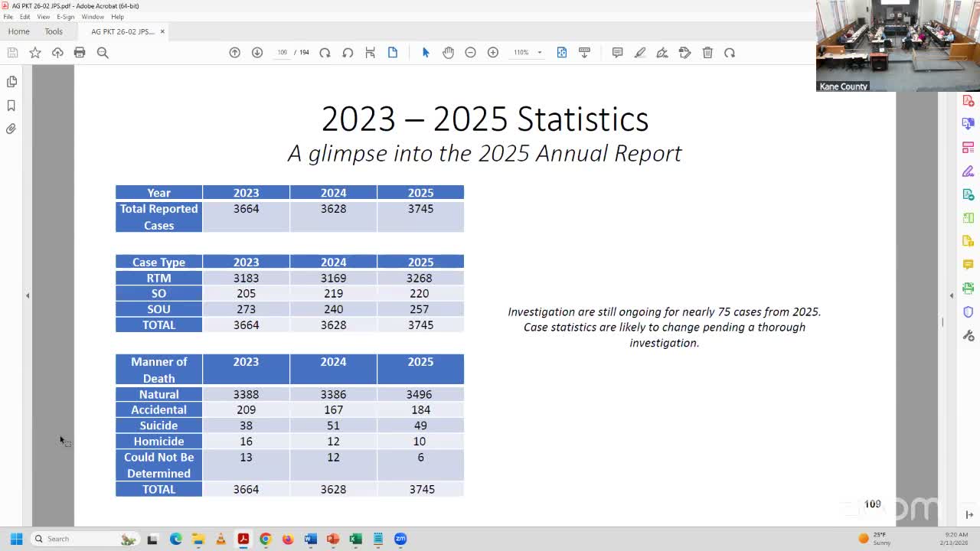Switch to the Tools tab

(53, 31)
